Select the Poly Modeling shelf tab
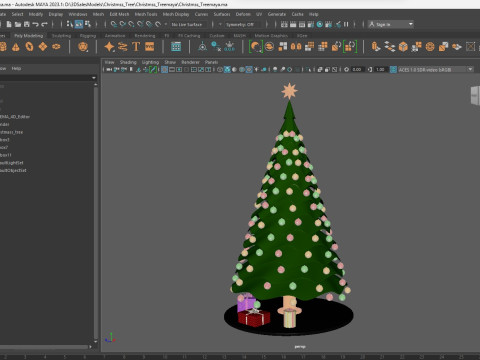480x360 pixels. (x=28, y=36)
